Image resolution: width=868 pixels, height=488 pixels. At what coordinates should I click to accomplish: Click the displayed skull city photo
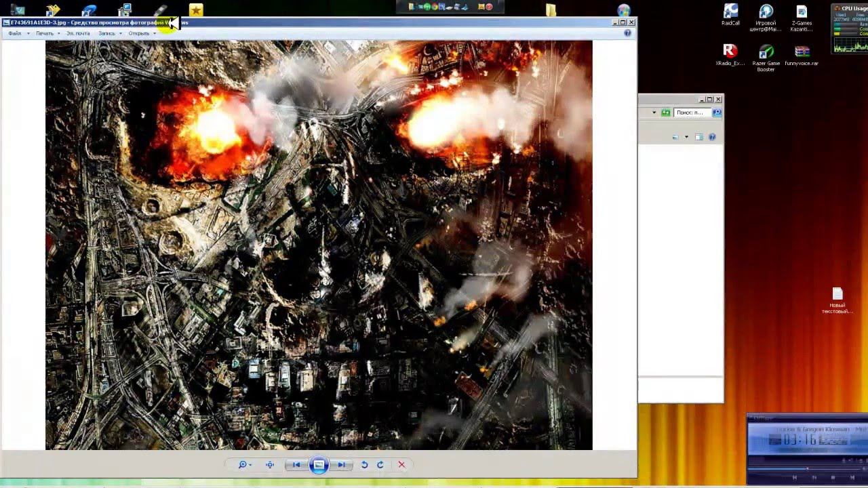(319, 245)
